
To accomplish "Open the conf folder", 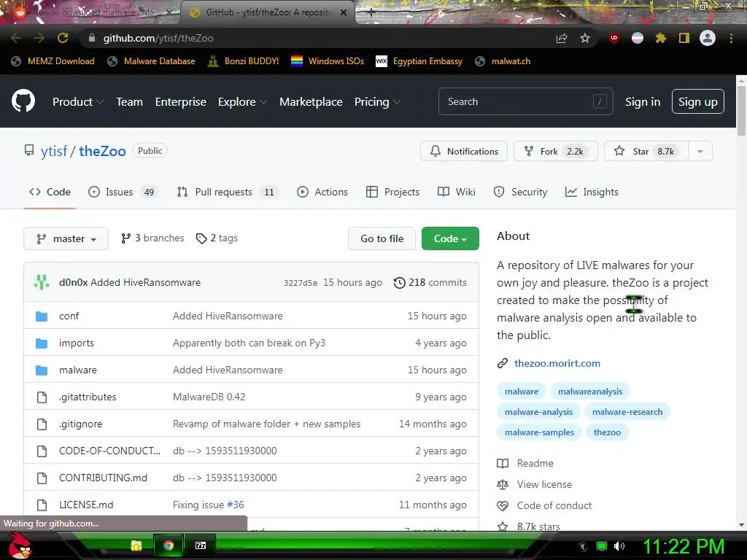I will [69, 316].
